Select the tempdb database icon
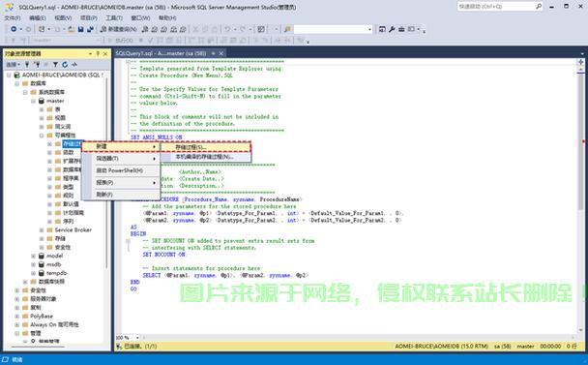 coord(42,273)
